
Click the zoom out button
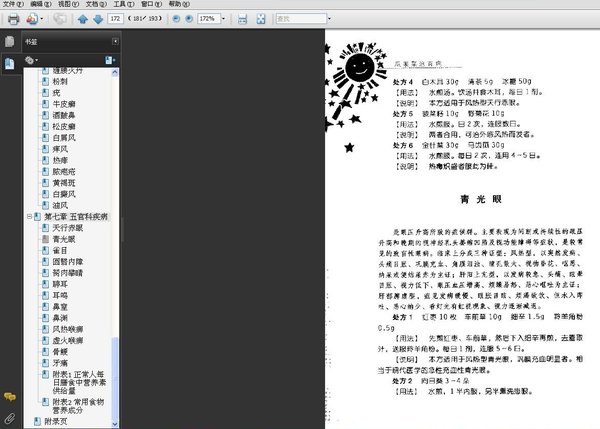tap(176, 18)
